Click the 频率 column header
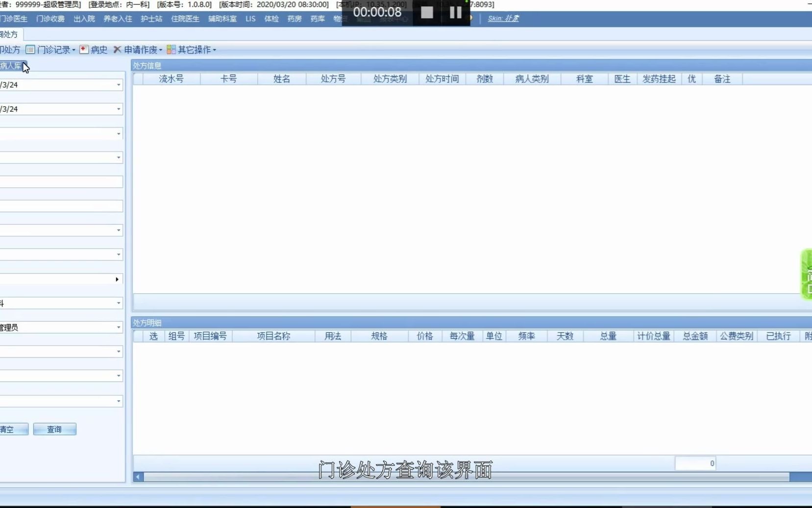Image resolution: width=812 pixels, height=508 pixels. pyautogui.click(x=527, y=336)
